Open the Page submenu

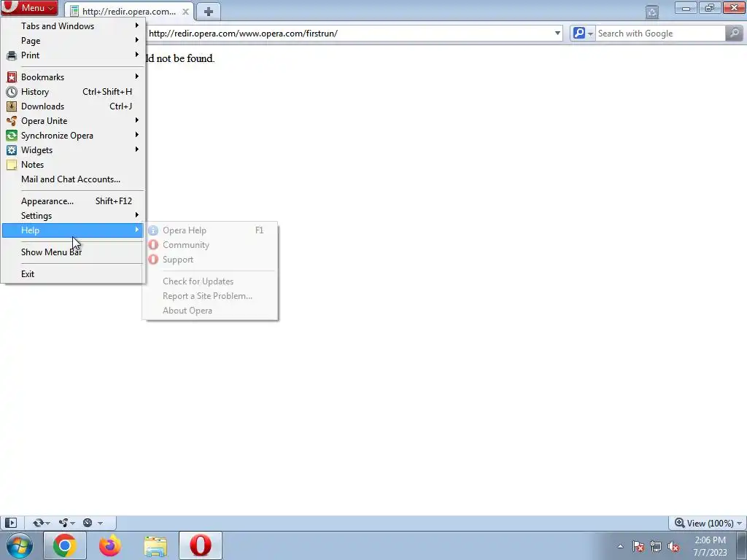[x=73, y=41]
